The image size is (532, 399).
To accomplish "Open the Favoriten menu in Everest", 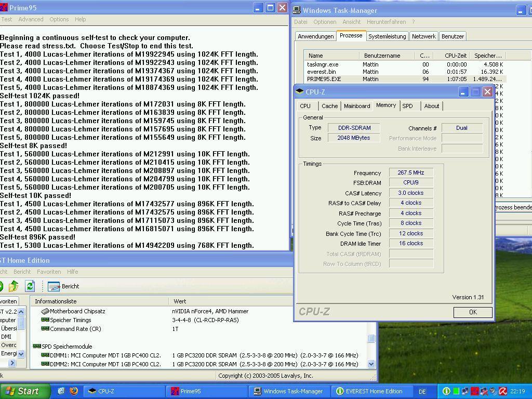I will click(x=49, y=272).
